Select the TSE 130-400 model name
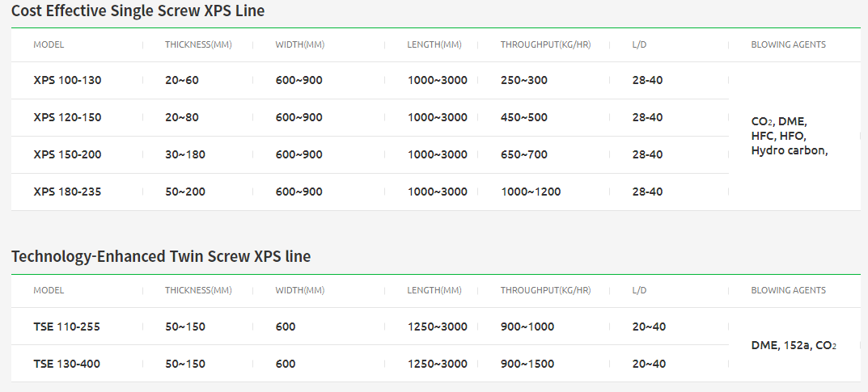This screenshot has height=392, width=868. pyautogui.click(x=67, y=364)
